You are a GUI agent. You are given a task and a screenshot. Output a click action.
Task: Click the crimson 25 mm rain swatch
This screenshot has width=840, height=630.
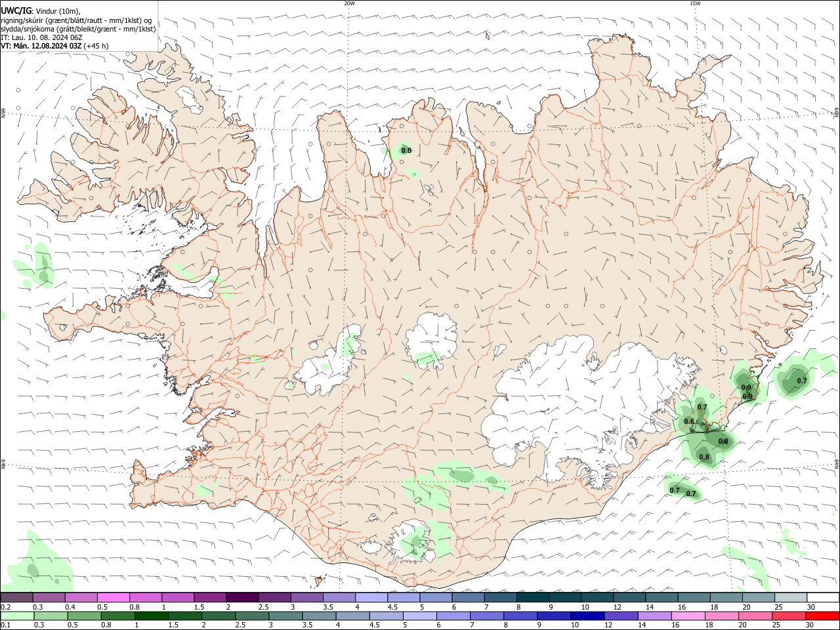tap(789, 616)
